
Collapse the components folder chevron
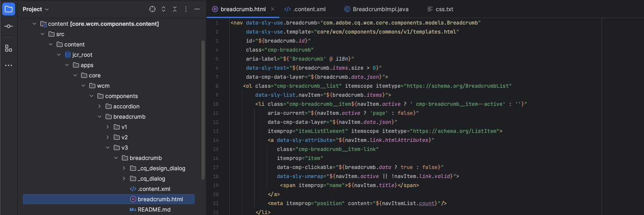coord(91,96)
